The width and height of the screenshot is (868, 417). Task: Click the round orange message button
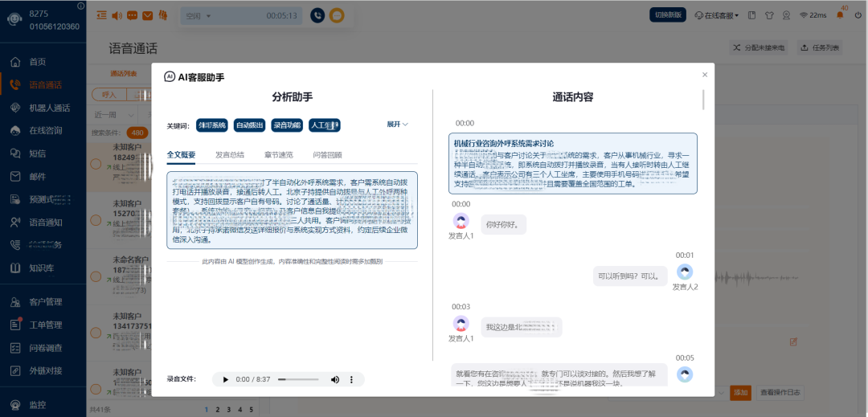click(x=337, y=15)
